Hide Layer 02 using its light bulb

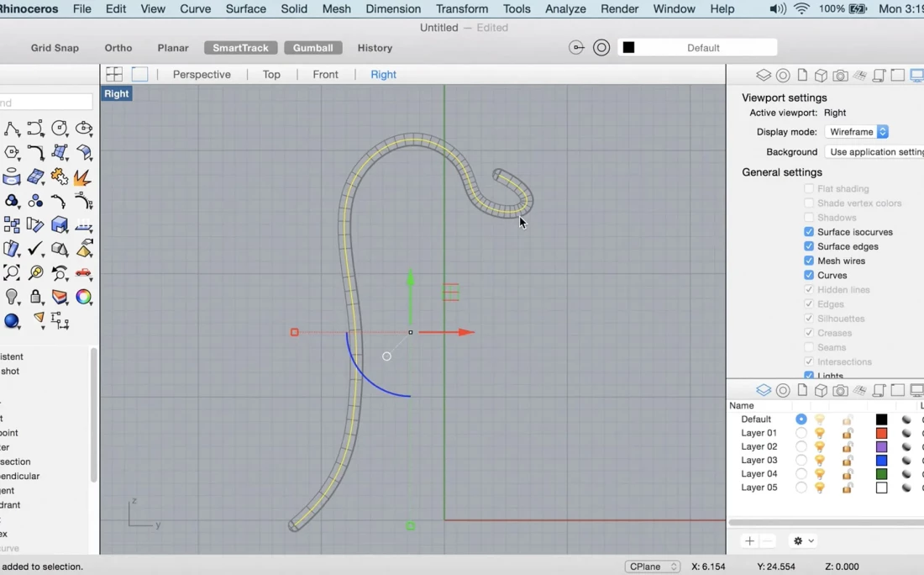coord(820,446)
